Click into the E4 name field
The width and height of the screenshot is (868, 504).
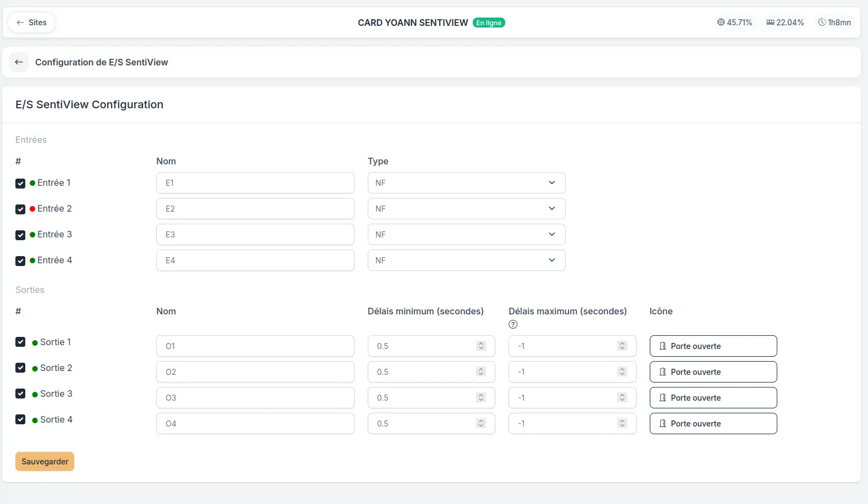point(255,261)
